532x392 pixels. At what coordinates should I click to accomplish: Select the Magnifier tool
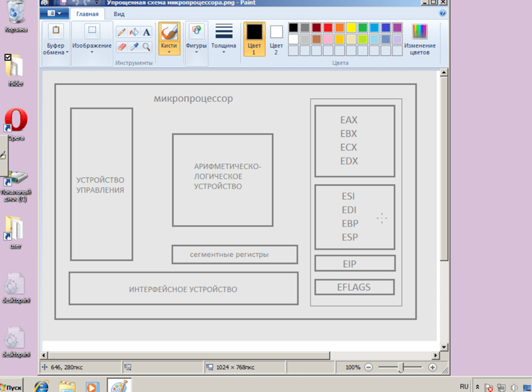coord(146,46)
